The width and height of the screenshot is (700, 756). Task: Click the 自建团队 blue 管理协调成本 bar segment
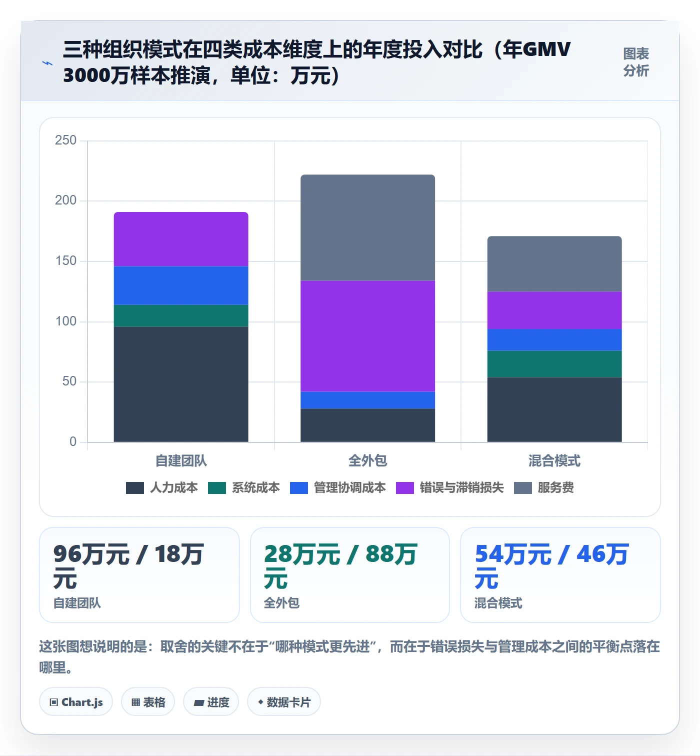(x=181, y=285)
